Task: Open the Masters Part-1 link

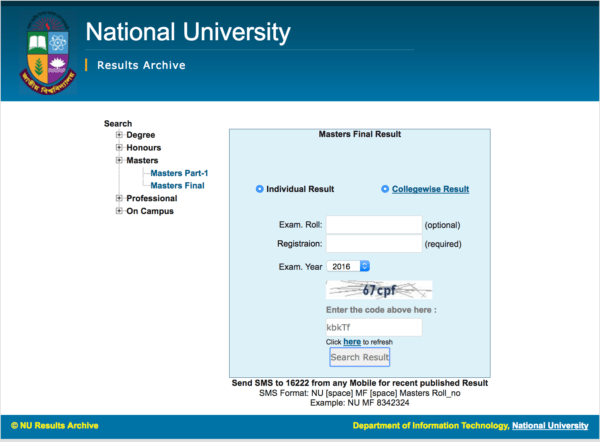Action: (x=179, y=173)
